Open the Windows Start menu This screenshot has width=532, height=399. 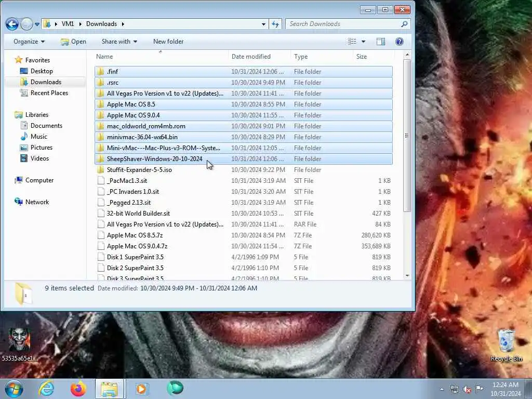(x=14, y=389)
